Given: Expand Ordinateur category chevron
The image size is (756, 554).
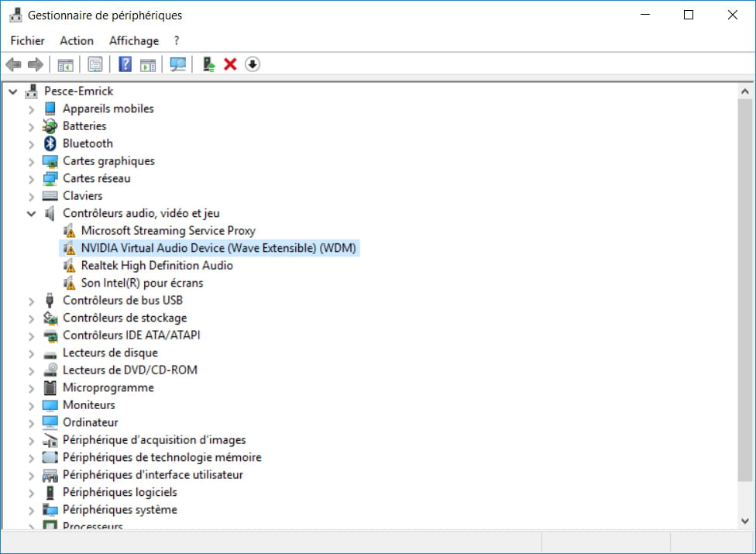Looking at the screenshot, I should click(x=31, y=423).
